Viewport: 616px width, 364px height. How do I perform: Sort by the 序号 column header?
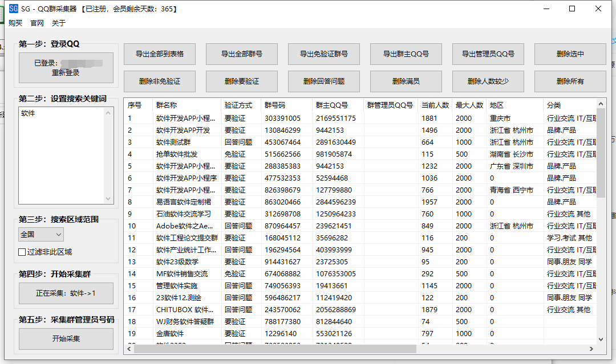138,105
